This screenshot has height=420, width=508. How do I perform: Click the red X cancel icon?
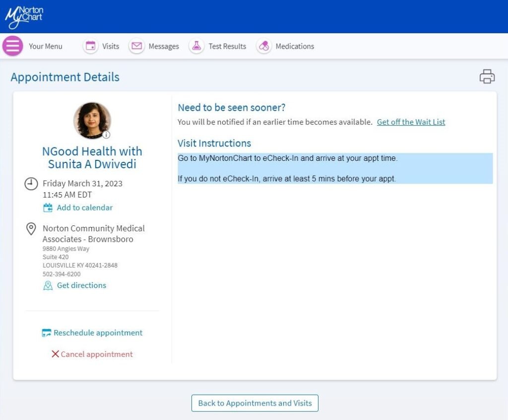(x=55, y=354)
